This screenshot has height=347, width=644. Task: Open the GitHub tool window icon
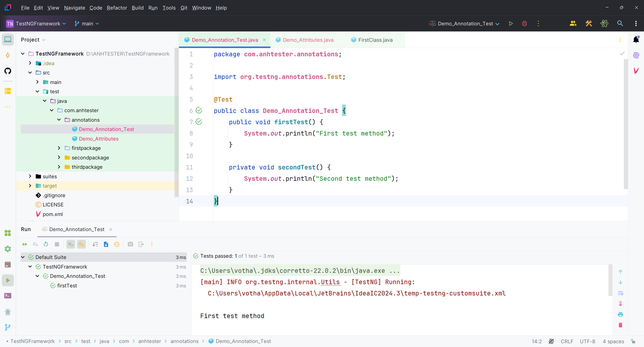tap(8, 71)
